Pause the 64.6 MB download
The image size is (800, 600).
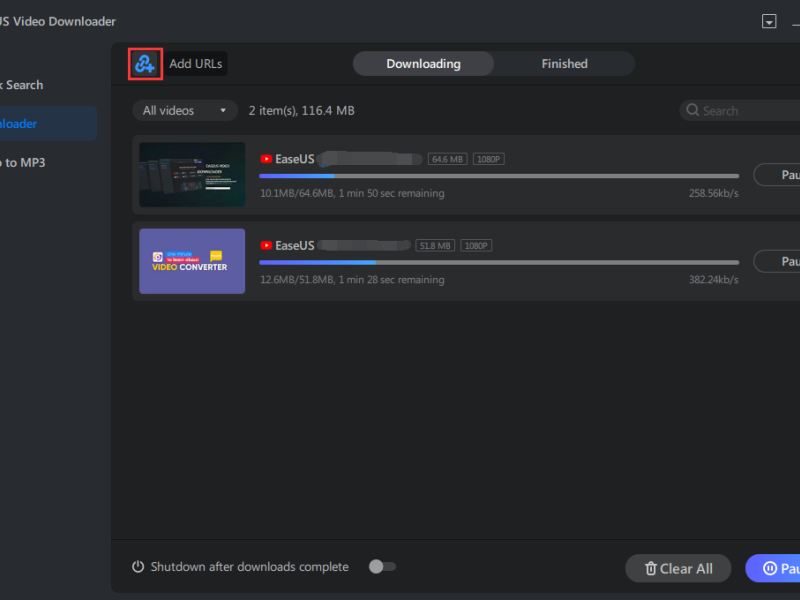[777, 175]
